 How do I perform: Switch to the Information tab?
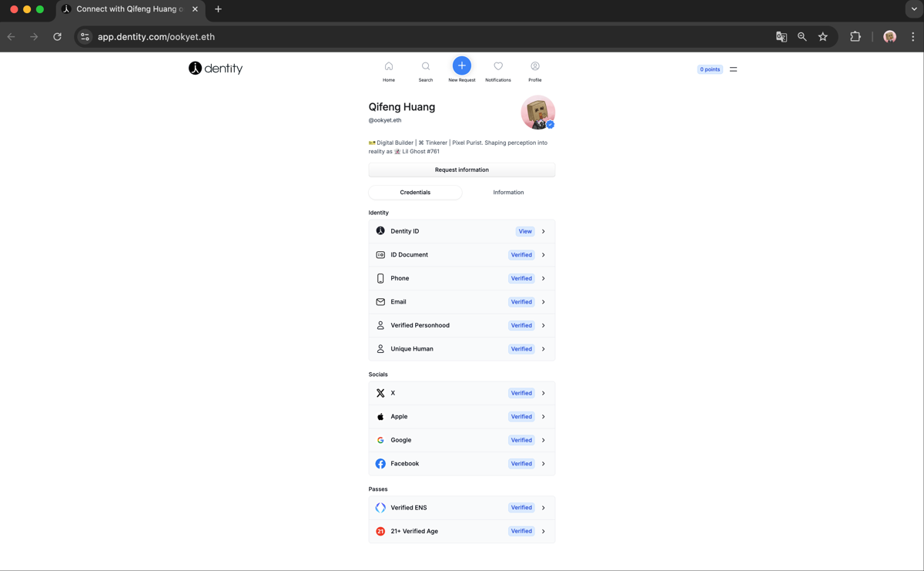pos(508,193)
